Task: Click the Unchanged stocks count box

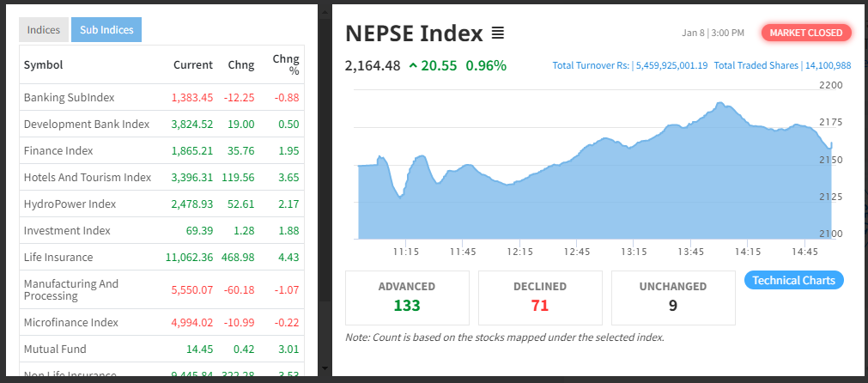Action: 673,297
